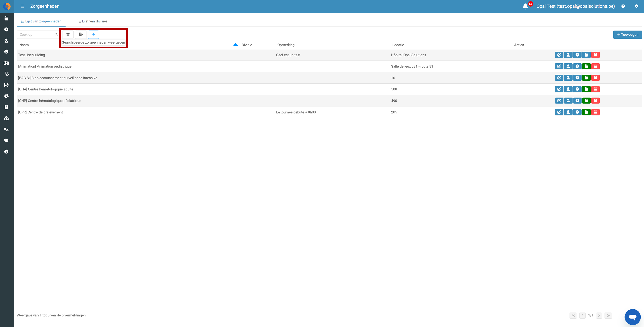Edit the CHP Centre hématologique pédiatrique unit
Screen dimensions: 644x327
click(x=559, y=101)
